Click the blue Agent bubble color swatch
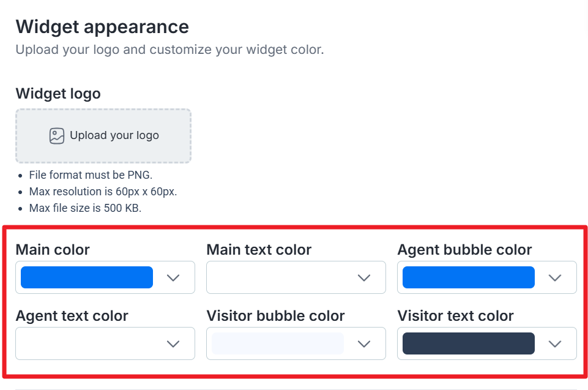588x390 pixels. (468, 277)
